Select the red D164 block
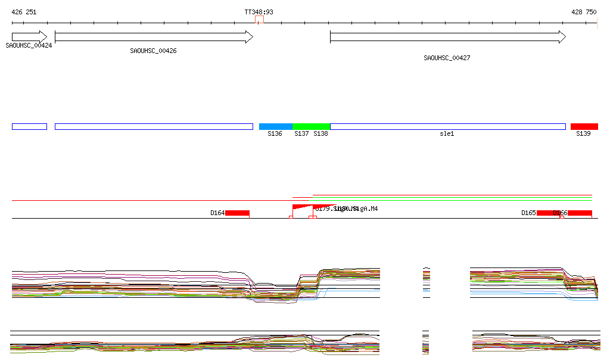This screenshot has height=364, width=610. point(237,213)
